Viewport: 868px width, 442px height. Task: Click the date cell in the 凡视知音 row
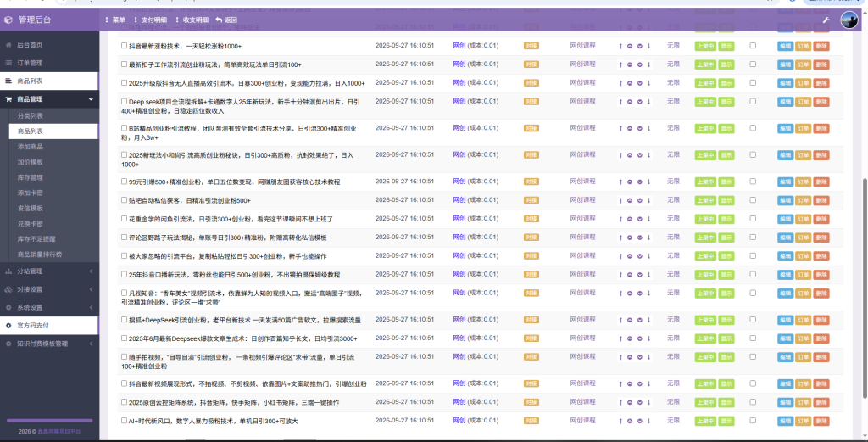click(x=404, y=293)
